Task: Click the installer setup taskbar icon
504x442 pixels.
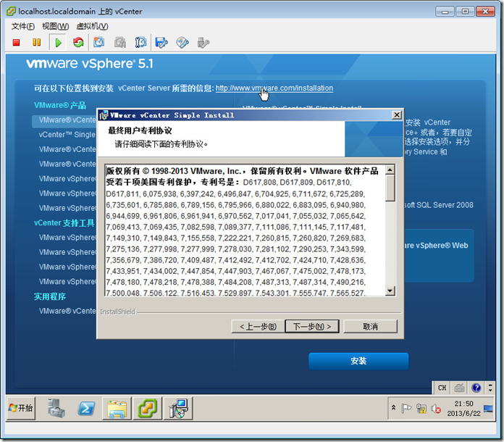Action: pos(178,408)
